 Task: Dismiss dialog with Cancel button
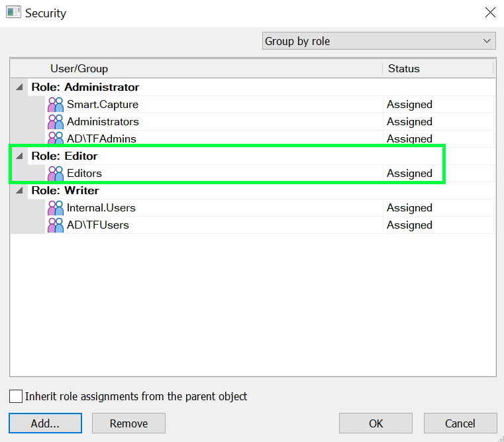[x=460, y=423]
